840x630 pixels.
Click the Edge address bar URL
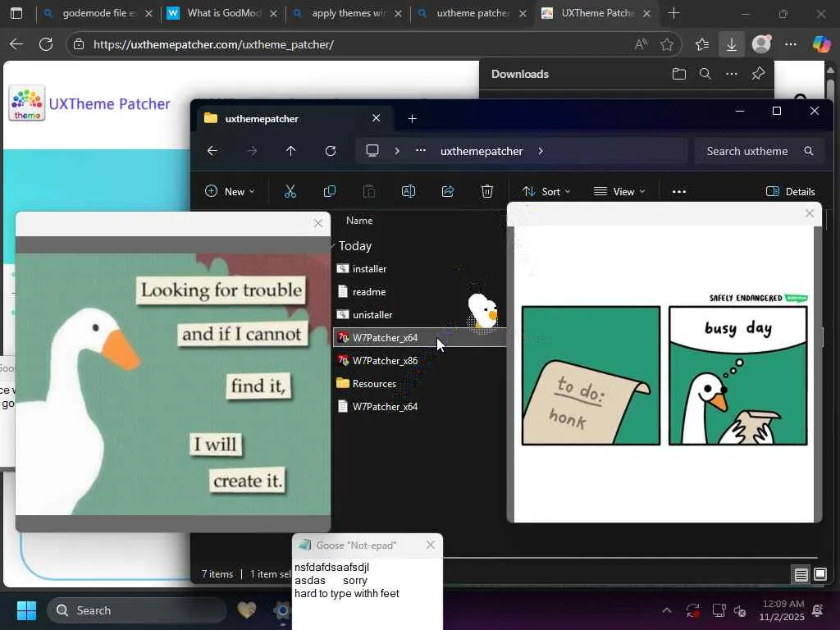coord(213,44)
